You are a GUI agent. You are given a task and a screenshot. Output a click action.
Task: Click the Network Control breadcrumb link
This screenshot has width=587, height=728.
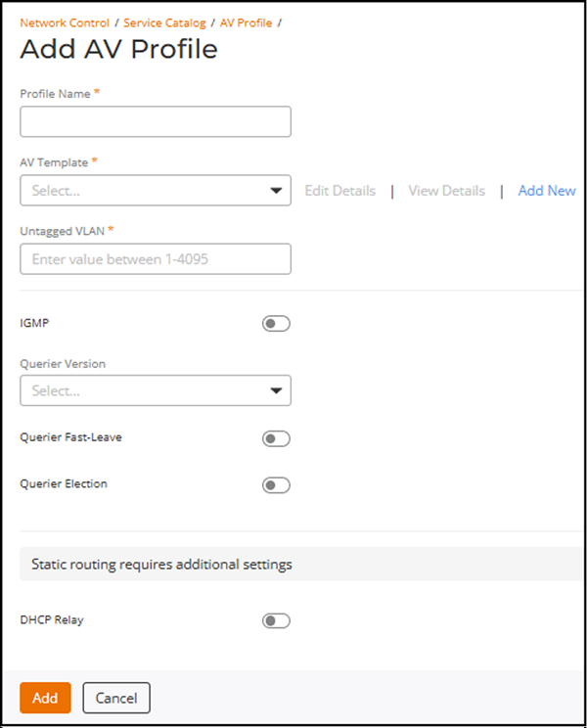65,23
